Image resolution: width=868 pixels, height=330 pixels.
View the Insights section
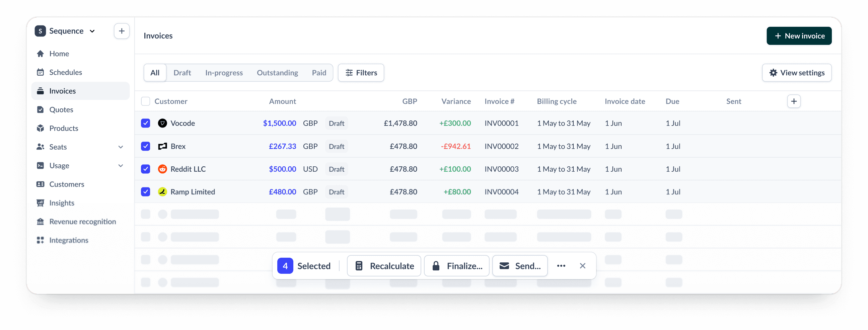62,203
